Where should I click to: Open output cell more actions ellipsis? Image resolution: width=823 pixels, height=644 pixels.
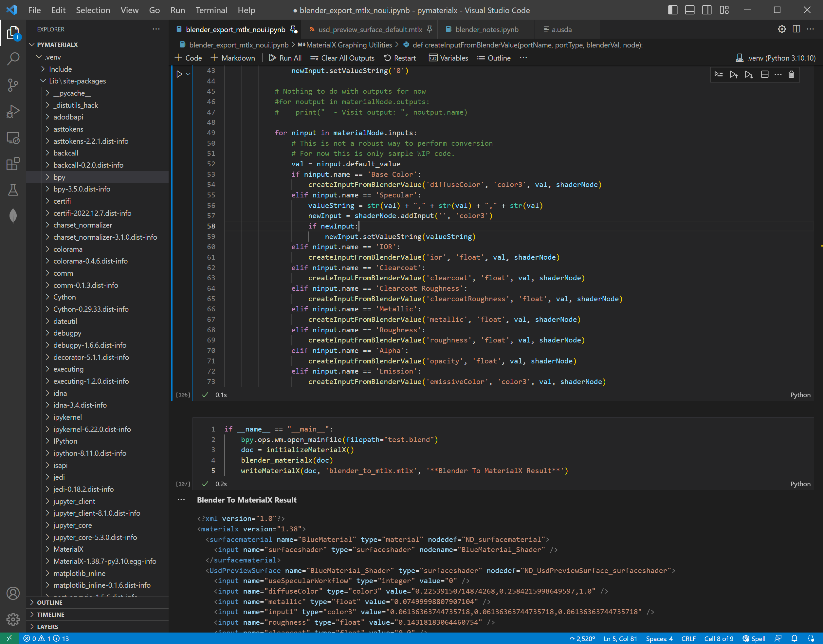(x=181, y=500)
